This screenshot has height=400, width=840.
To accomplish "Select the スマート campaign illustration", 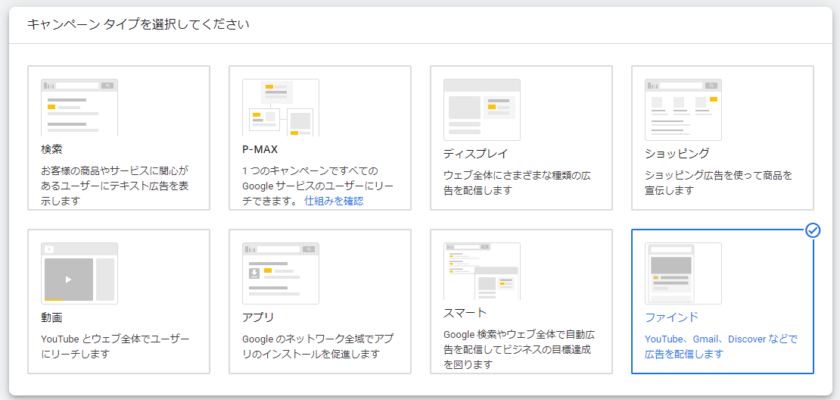I will tap(482, 271).
